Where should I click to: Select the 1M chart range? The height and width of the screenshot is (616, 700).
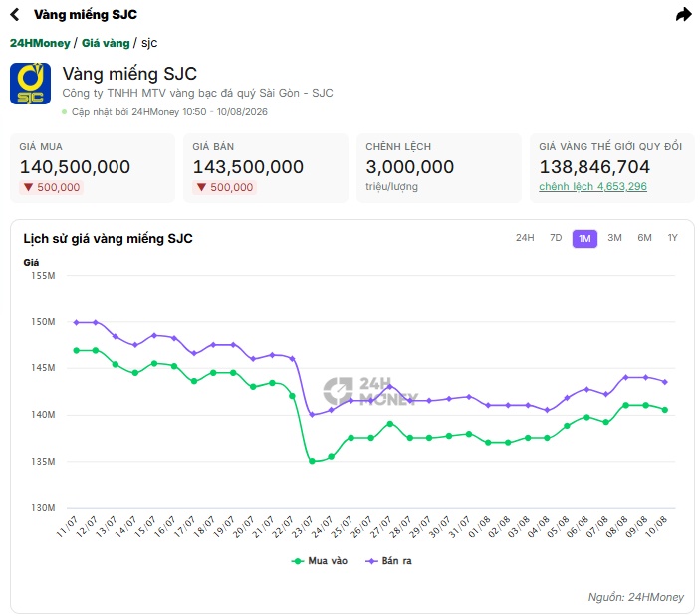tap(584, 239)
